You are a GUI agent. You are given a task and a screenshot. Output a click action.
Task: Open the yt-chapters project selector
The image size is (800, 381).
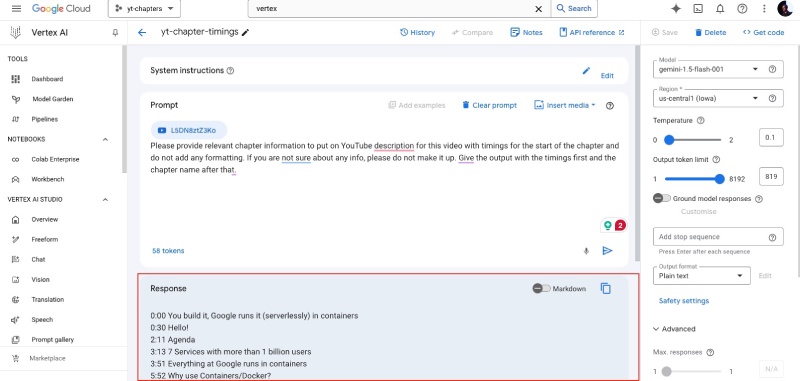coord(144,9)
